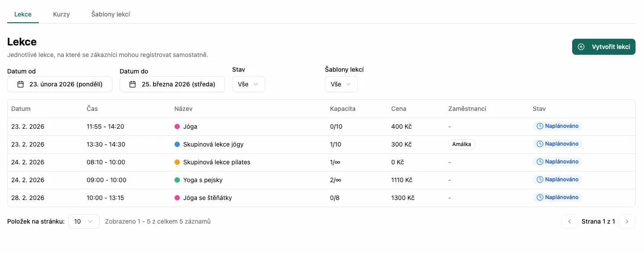
Task: Click calendar icon in Datum do field
Action: coord(133,84)
